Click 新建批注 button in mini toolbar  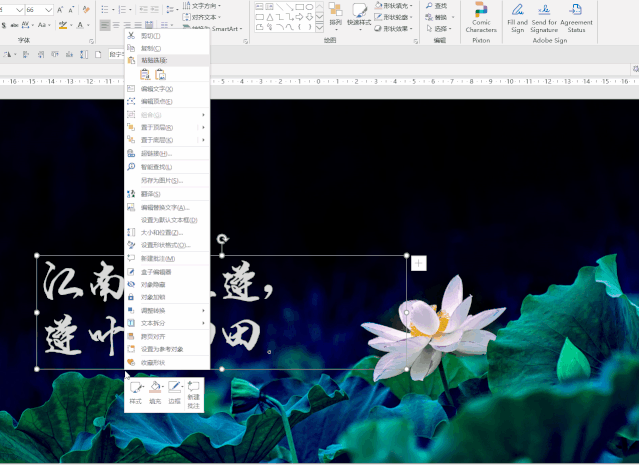(x=194, y=395)
